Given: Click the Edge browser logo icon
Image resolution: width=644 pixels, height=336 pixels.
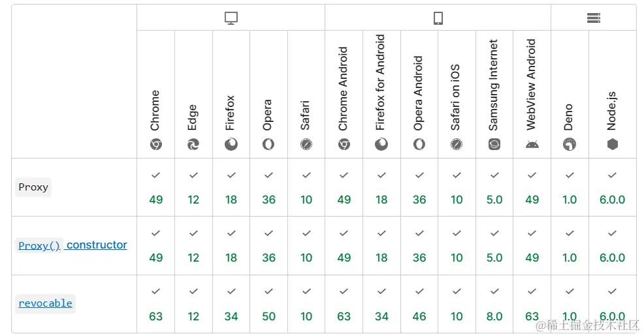Looking at the screenshot, I should click(193, 144).
